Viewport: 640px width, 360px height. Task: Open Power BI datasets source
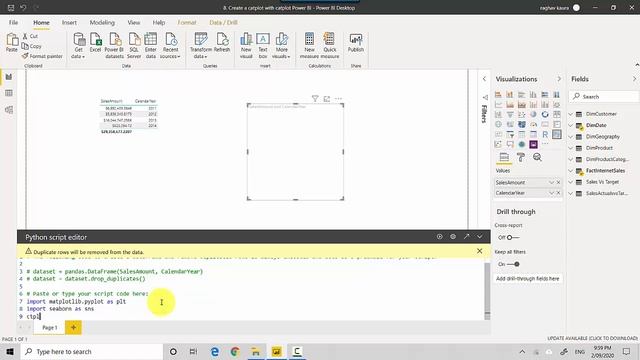point(114,45)
